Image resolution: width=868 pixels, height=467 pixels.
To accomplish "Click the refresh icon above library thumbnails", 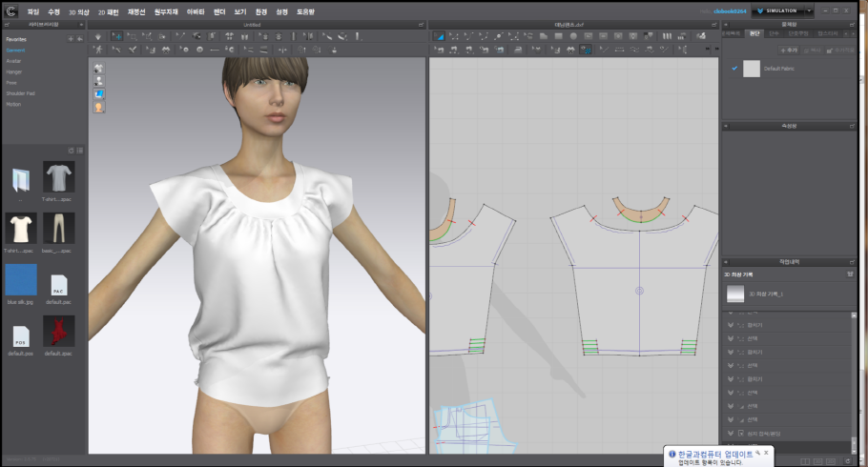I will tap(71, 151).
